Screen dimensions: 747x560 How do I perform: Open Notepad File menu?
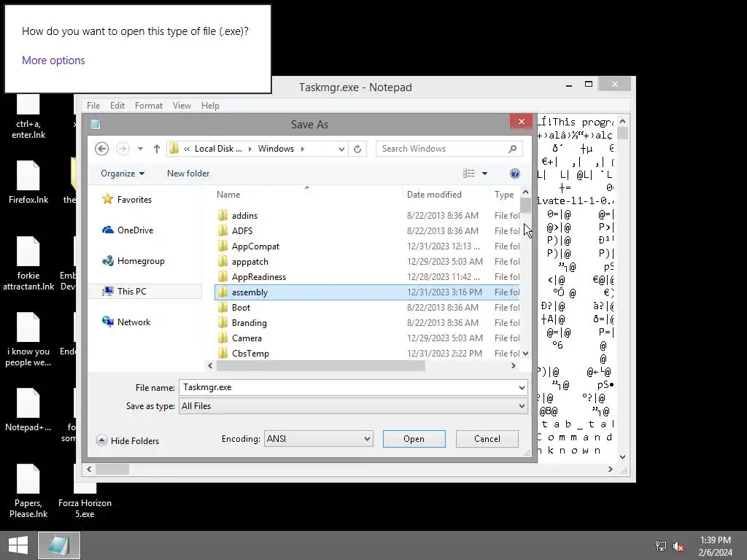pos(93,106)
